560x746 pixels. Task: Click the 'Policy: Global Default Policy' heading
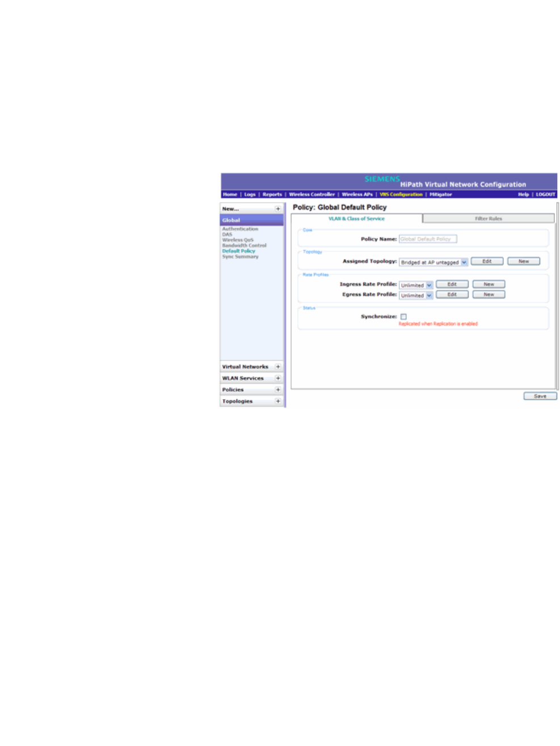339,207
